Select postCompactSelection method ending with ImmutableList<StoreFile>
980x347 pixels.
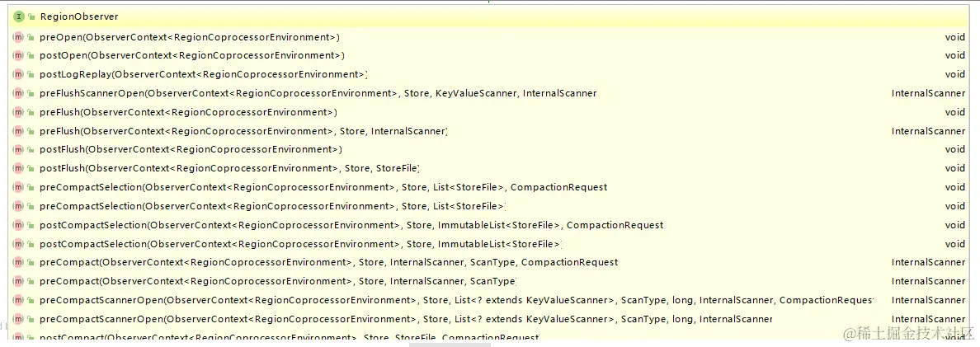pyautogui.click(x=490, y=243)
